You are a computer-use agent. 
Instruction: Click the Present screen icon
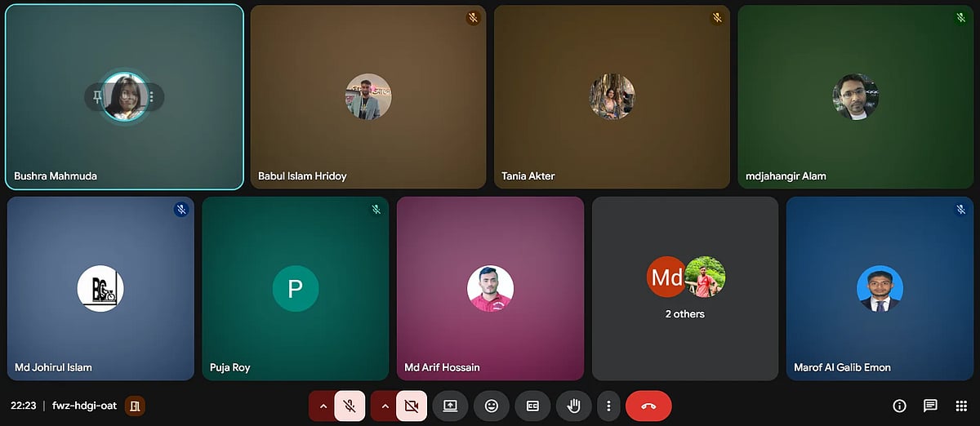(x=450, y=406)
